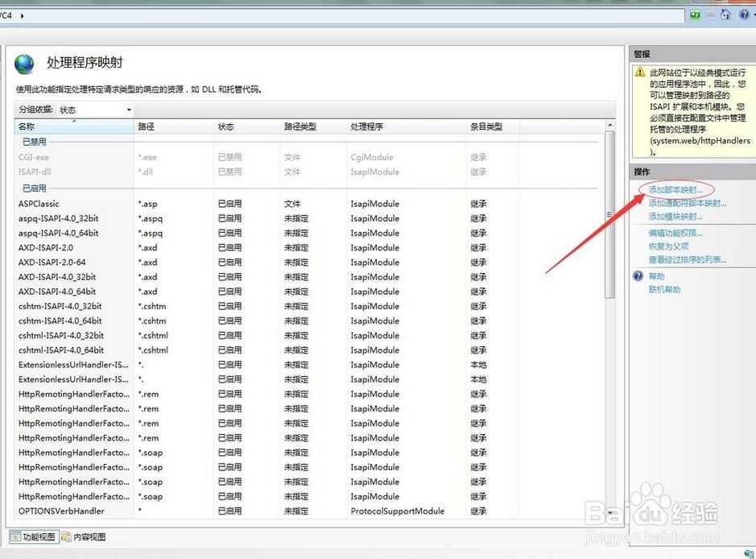The height and width of the screenshot is (559, 756).
Task: Click the blue help icon beside 帮助
Action: point(638,276)
